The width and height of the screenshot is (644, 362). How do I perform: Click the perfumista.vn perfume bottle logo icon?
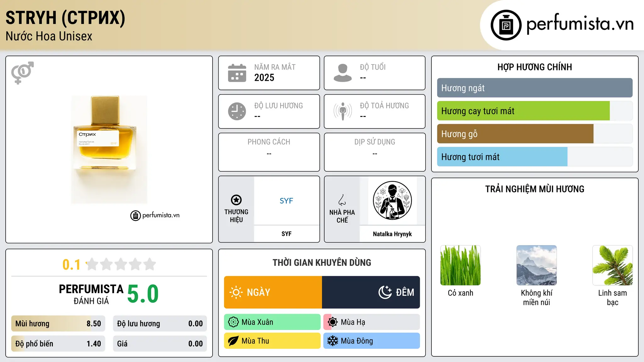(506, 25)
